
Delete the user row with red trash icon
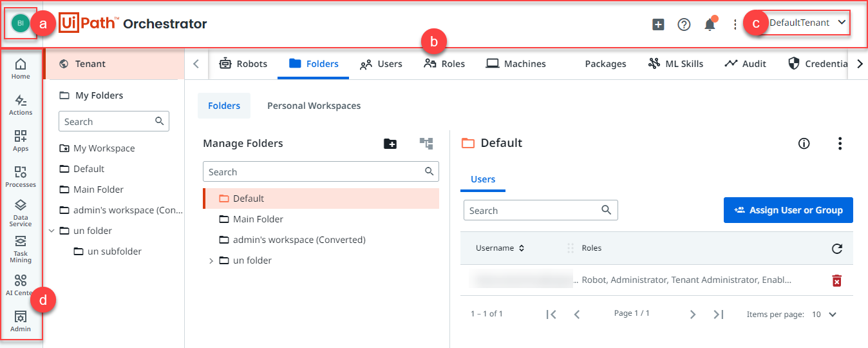[836, 280]
